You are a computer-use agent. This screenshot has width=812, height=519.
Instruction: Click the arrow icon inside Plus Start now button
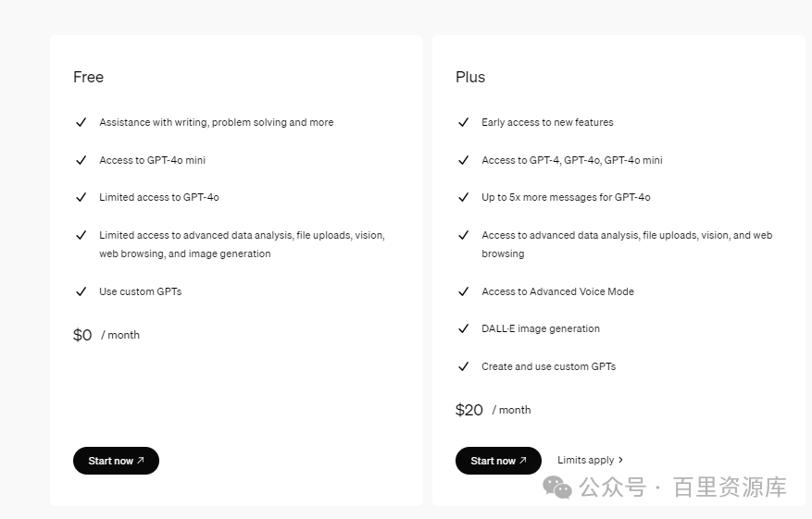point(522,461)
